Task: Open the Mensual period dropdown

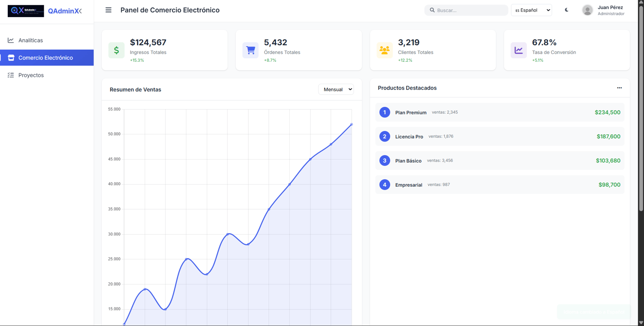Action: coord(336,89)
